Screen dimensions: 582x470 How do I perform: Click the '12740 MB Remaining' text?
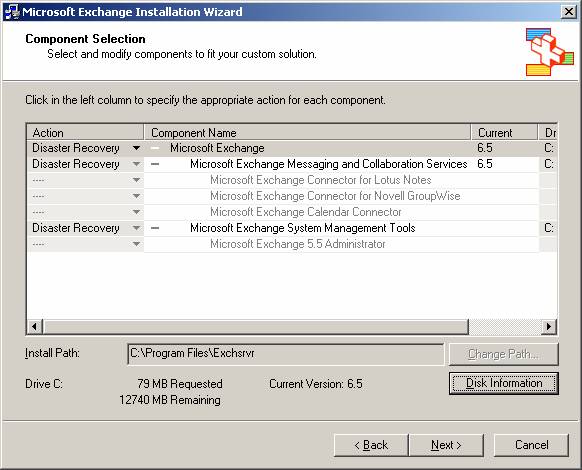click(x=170, y=400)
